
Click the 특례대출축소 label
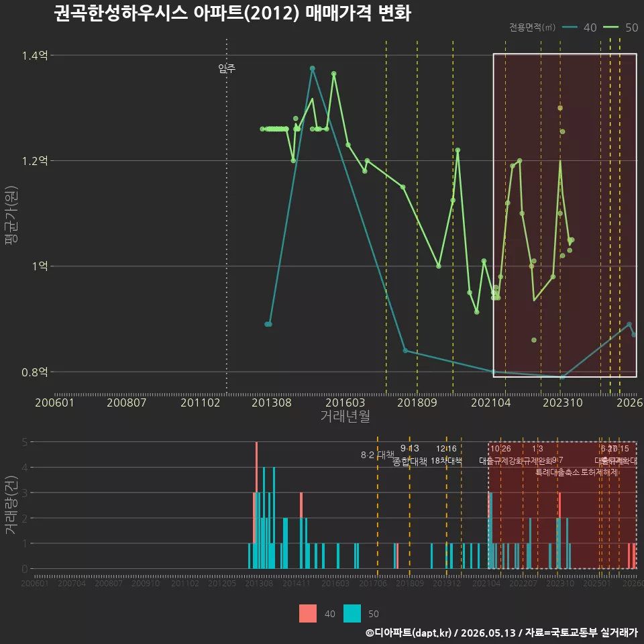click(557, 472)
